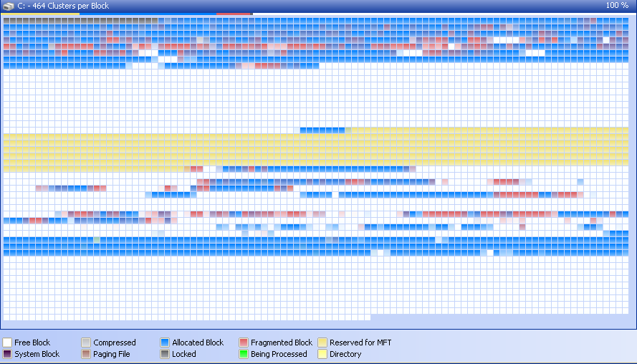Screen dimensions: 637x364
Task: Click the '100 %' progress text
Action: click(617, 5)
